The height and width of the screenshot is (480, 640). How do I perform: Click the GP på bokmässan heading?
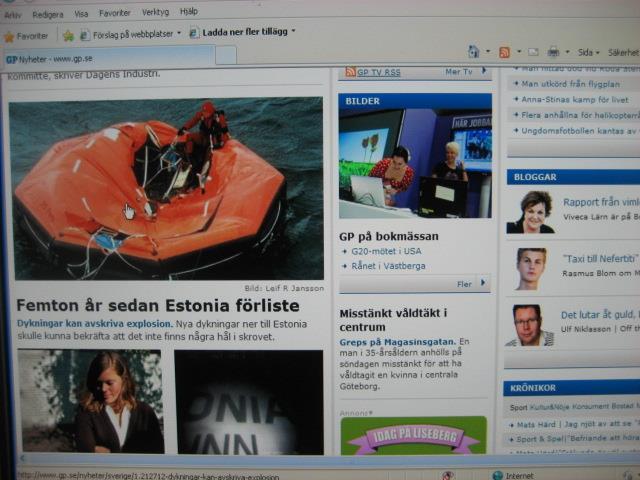pos(389,236)
